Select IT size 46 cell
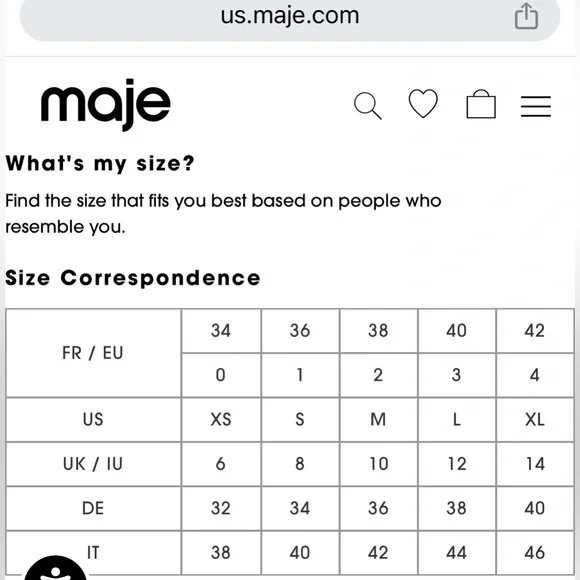The height and width of the screenshot is (580, 580). pyautogui.click(x=535, y=553)
